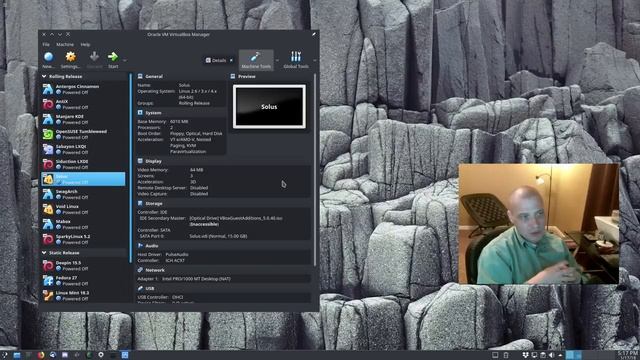Select the Antergos Cinnamon VM icon
Viewport: 640px width, 360px height.
click(48, 89)
